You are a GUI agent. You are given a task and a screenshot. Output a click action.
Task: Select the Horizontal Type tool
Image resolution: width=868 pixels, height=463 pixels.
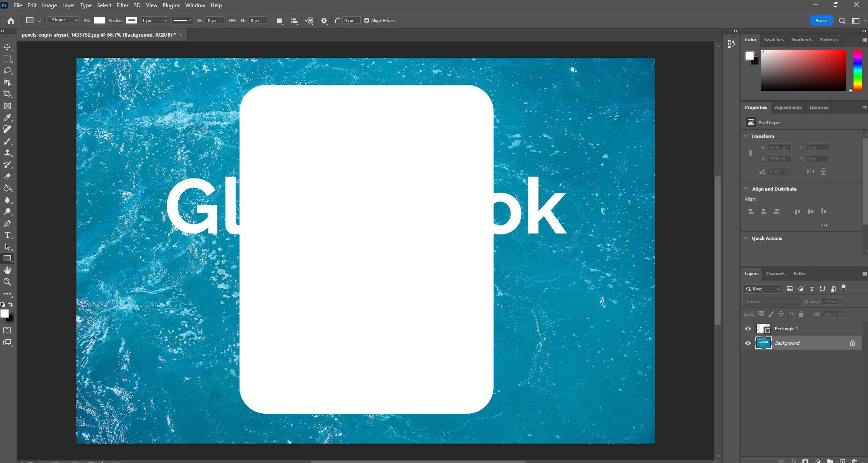[8, 235]
